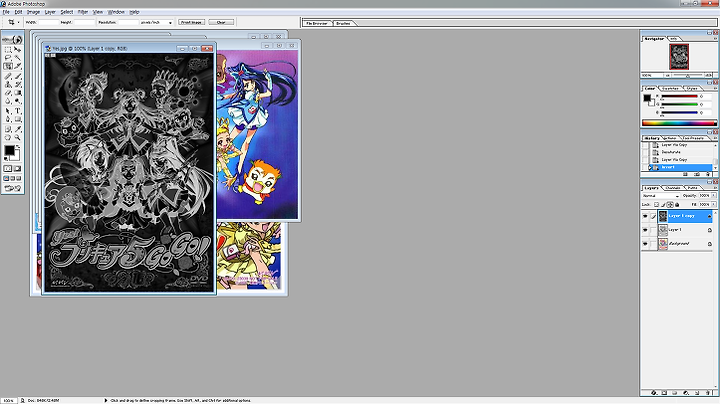Open History panel flyout menu arrow
The width and height of the screenshot is (720, 404).
click(x=714, y=138)
